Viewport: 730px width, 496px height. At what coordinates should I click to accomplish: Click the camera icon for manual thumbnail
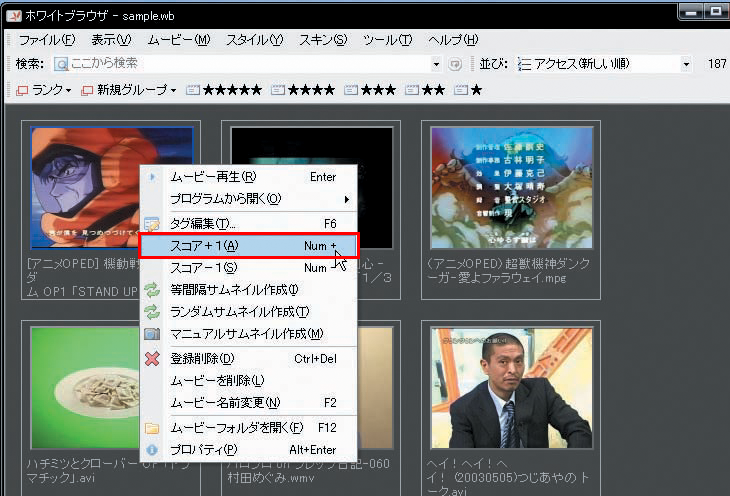tap(152, 334)
